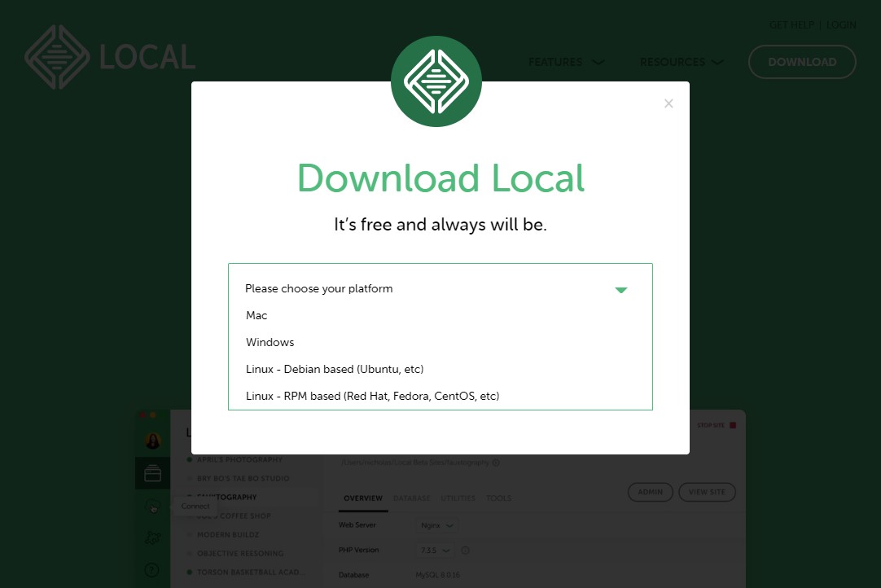This screenshot has height=588, width=881.
Task: Choose Linux - RPM based option
Action: click(372, 397)
